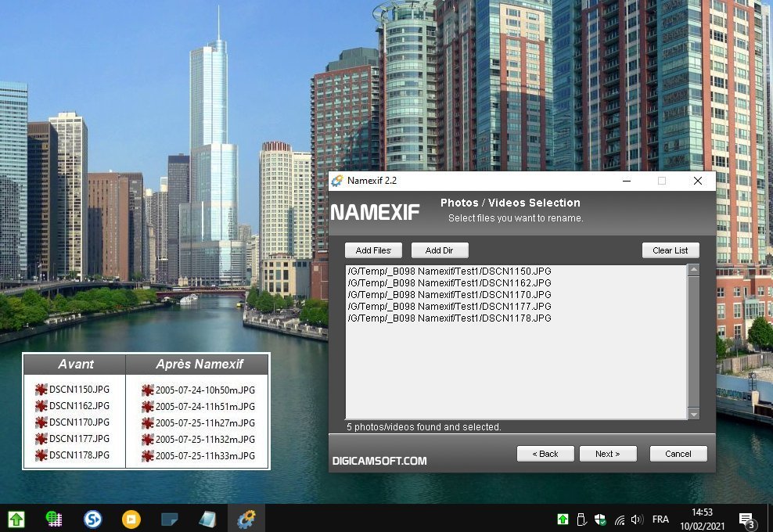This screenshot has height=532, width=773.
Task: Click the Namexif gear taskbar icon
Action: 246,519
